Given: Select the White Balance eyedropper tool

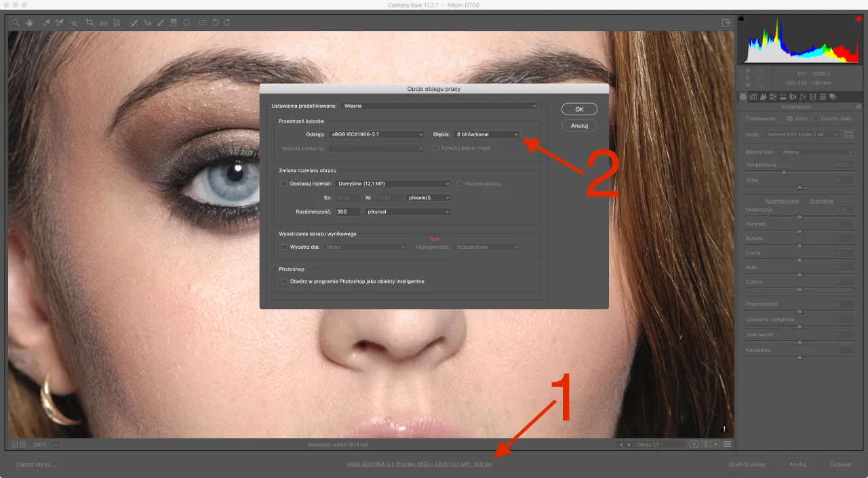Looking at the screenshot, I should click(45, 22).
